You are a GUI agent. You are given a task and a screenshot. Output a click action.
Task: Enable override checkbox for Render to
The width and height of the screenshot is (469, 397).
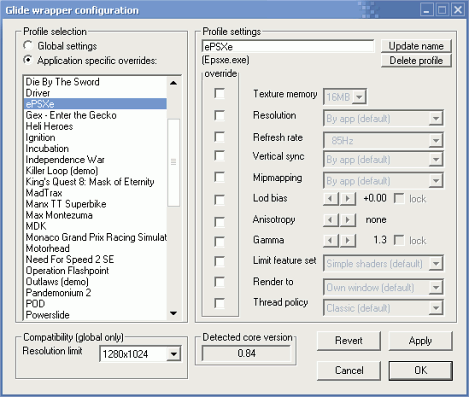pyautogui.click(x=219, y=282)
